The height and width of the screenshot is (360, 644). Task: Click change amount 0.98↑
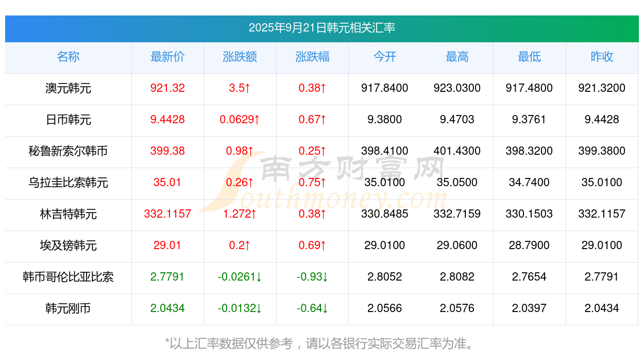pyautogui.click(x=240, y=151)
